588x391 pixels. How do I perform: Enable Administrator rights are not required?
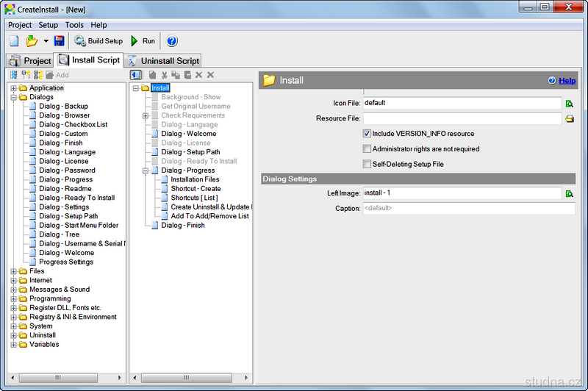click(x=367, y=148)
